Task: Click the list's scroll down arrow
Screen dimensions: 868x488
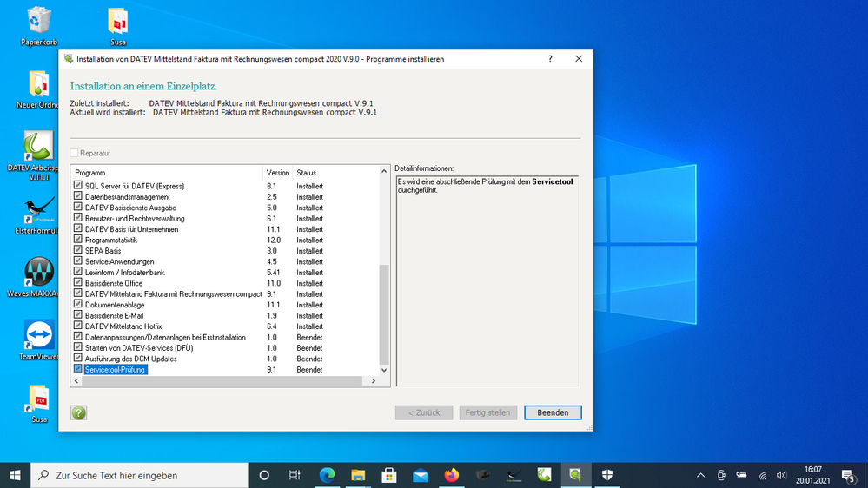Action: coord(384,370)
